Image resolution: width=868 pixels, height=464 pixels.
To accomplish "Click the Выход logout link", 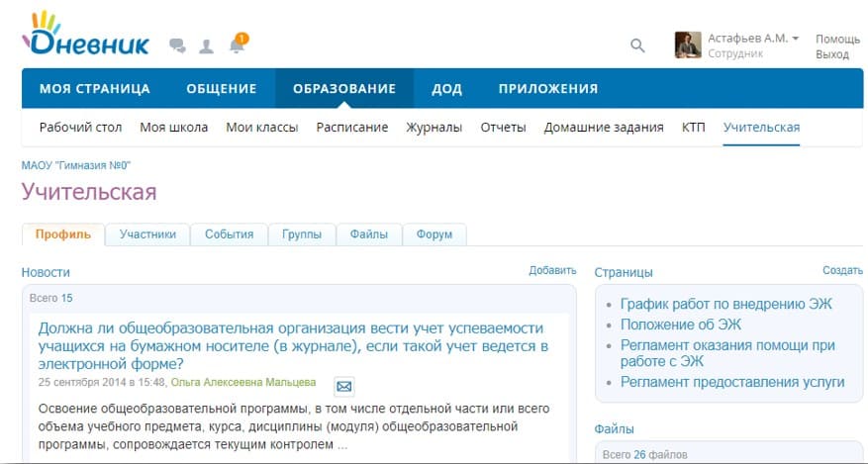I will 831,54.
